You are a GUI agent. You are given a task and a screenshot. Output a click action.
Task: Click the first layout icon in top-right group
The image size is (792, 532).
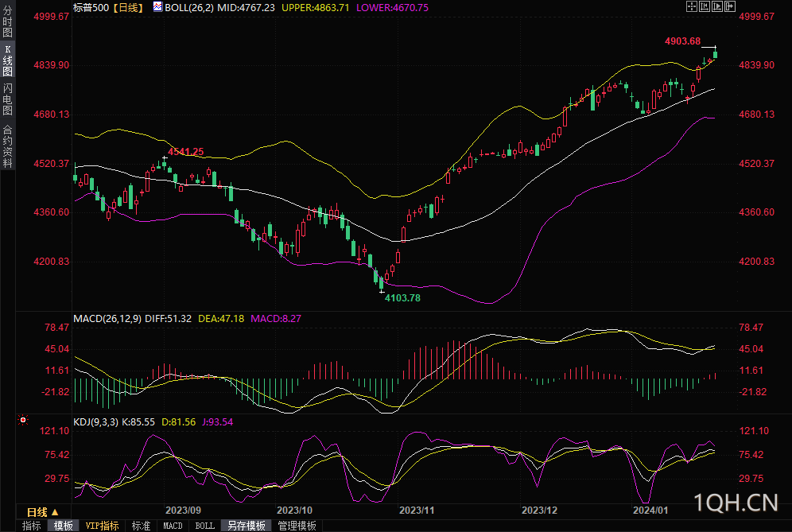(x=691, y=6)
